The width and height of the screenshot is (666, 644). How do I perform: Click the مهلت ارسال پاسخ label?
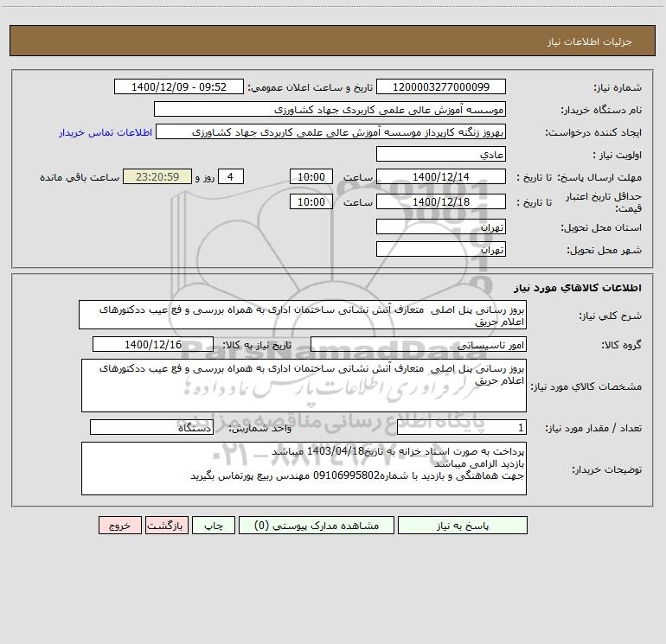tap(599, 177)
